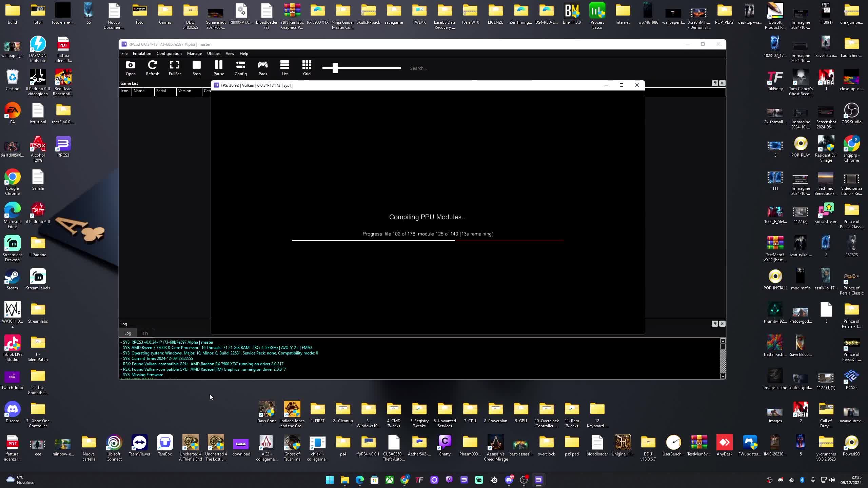This screenshot has height=488, width=868.
Task: Select the Process Lasso desktop icon
Action: coord(597,17)
